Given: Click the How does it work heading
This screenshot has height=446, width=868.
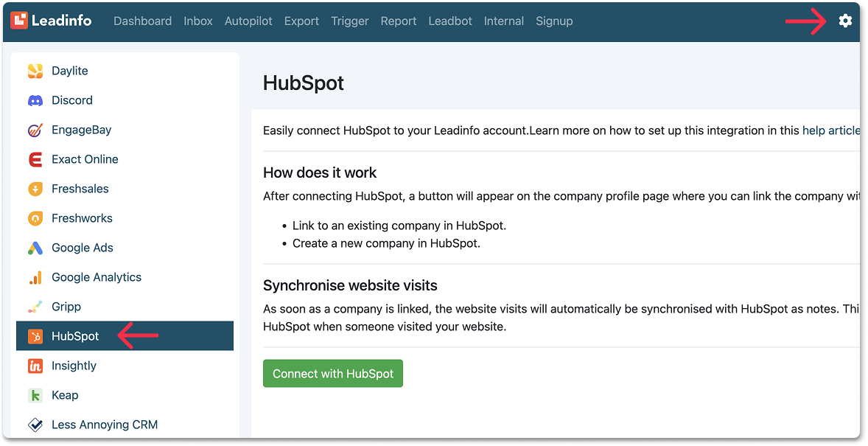Looking at the screenshot, I should point(319,173).
